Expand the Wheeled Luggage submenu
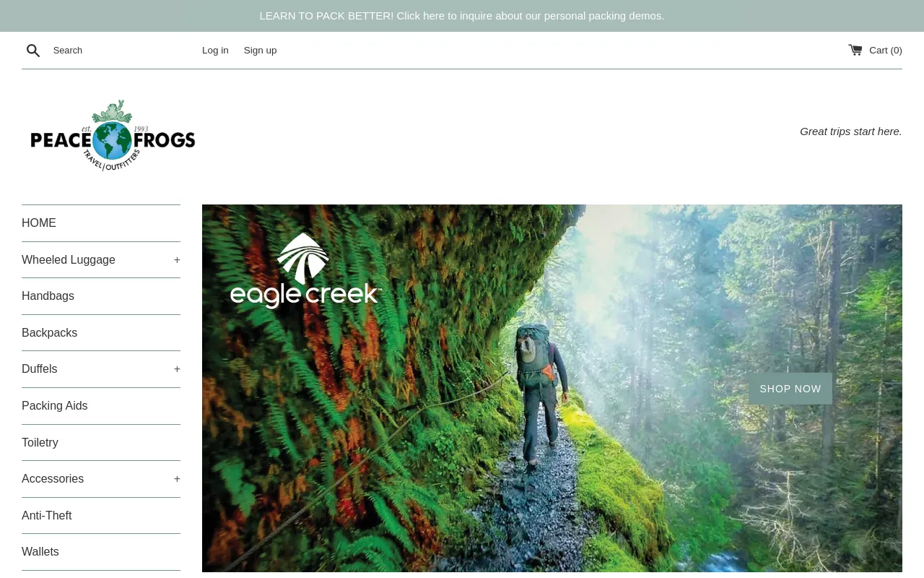 point(177,260)
